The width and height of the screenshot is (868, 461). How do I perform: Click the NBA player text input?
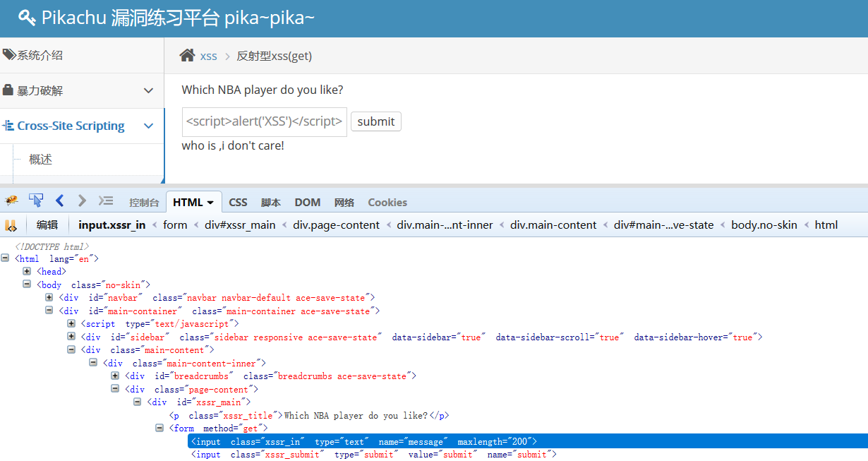click(x=264, y=121)
